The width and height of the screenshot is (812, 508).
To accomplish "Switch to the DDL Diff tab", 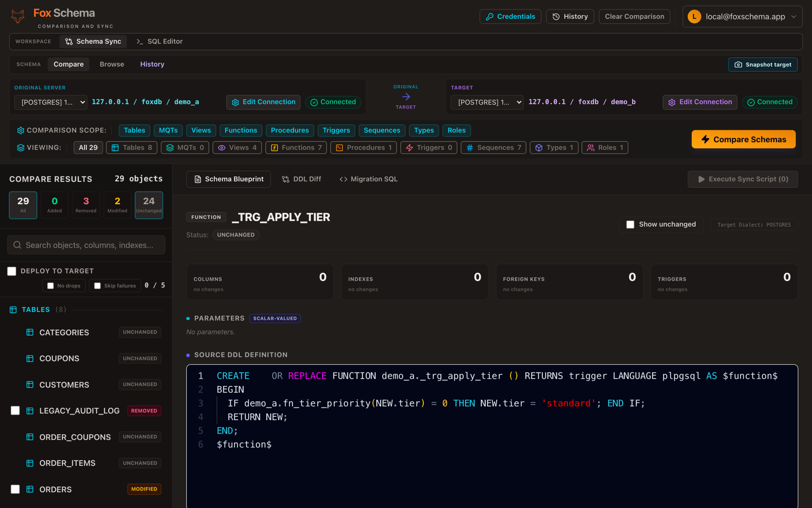I will (x=301, y=179).
